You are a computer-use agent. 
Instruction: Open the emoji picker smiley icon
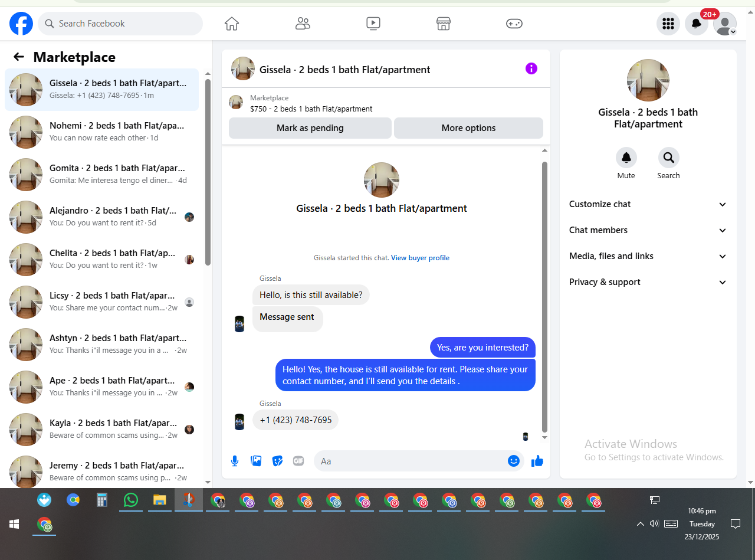pos(514,461)
